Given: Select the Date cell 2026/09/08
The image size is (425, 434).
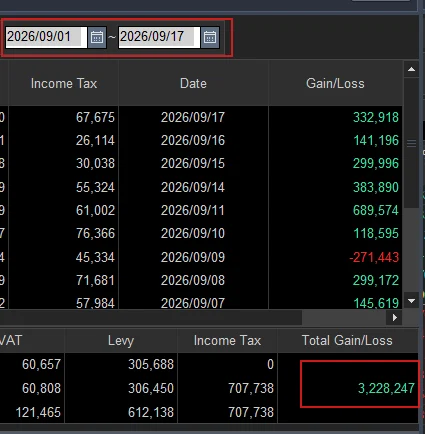Looking at the screenshot, I should pos(193,280).
